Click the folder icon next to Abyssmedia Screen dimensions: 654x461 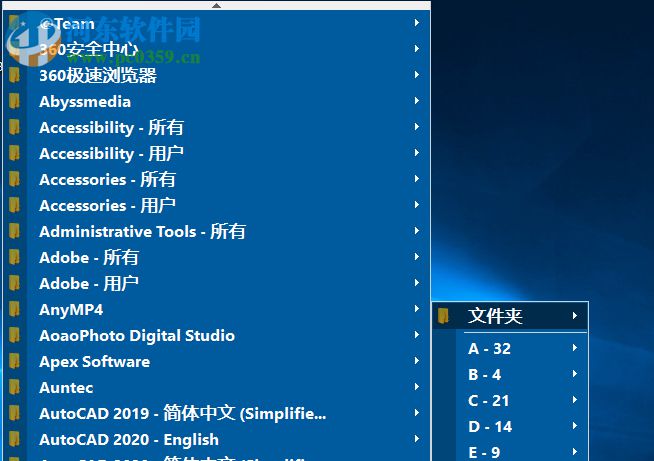pyautogui.click(x=14, y=101)
